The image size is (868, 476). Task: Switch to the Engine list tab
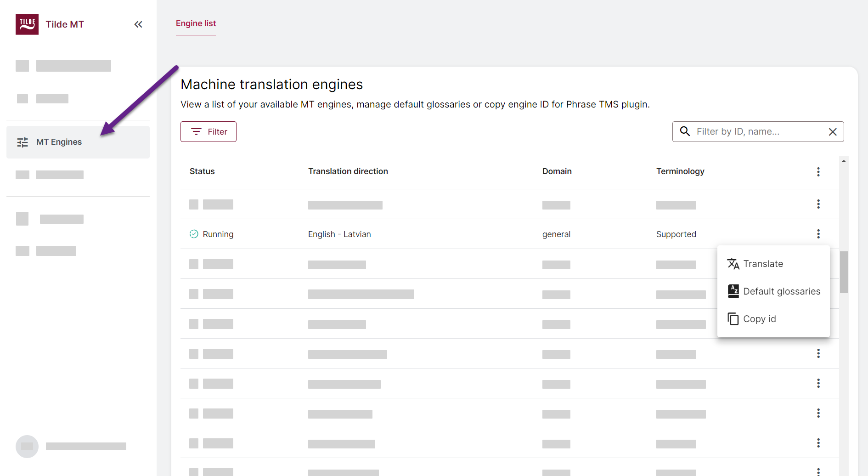(196, 23)
